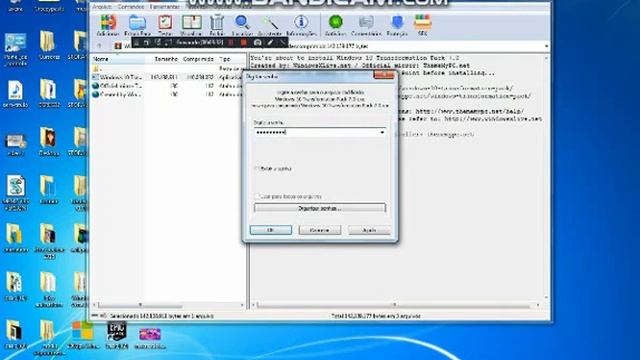
Task: Click the comment pane vertical scroll down arrow
Action: tap(546, 297)
